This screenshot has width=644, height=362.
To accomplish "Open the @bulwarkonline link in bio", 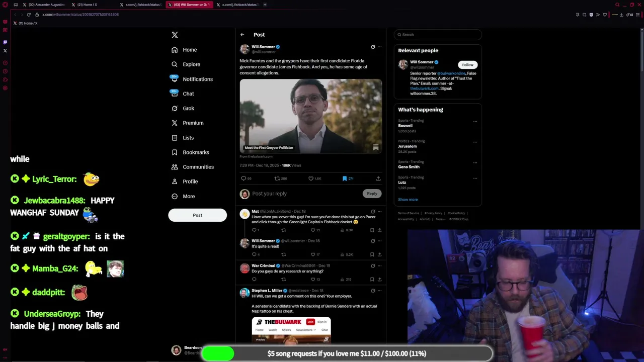I will pyautogui.click(x=451, y=73).
